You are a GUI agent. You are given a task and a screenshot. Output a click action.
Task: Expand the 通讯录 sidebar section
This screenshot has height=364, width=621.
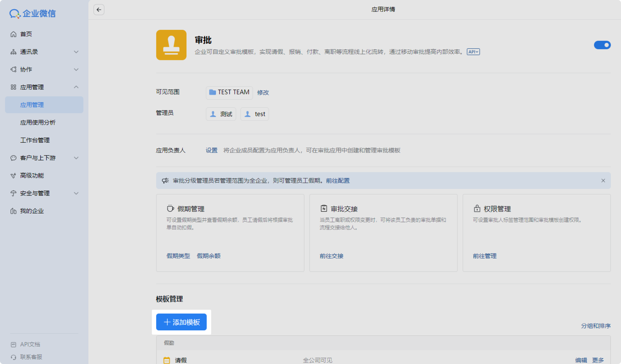point(76,52)
